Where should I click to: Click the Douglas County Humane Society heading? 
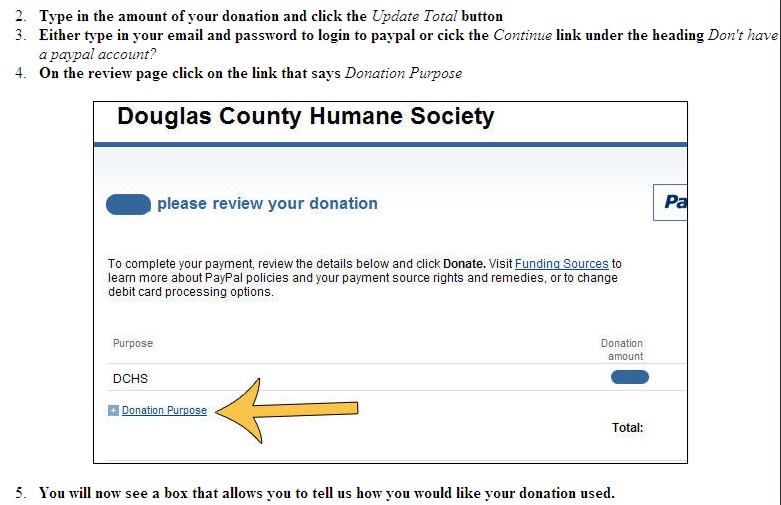305,117
